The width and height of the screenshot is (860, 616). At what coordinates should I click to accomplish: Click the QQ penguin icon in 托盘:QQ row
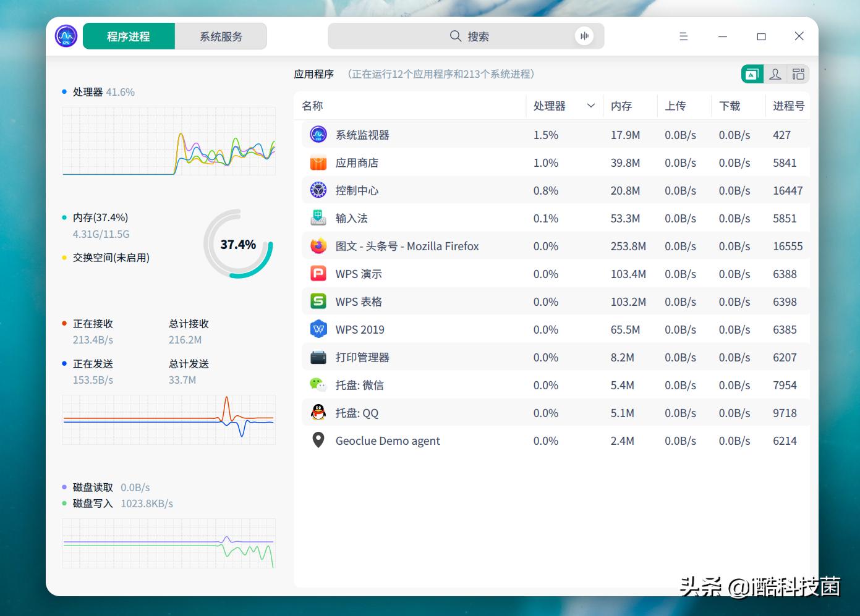[318, 412]
